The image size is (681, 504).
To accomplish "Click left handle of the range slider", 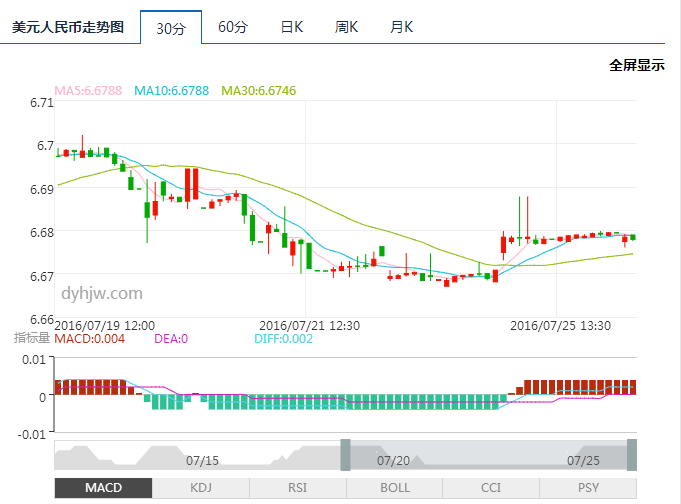I will [x=346, y=455].
